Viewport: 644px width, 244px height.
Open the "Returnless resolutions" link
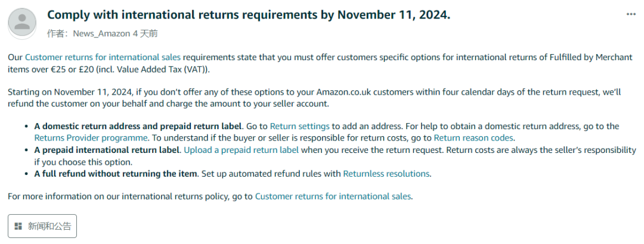[x=386, y=174]
